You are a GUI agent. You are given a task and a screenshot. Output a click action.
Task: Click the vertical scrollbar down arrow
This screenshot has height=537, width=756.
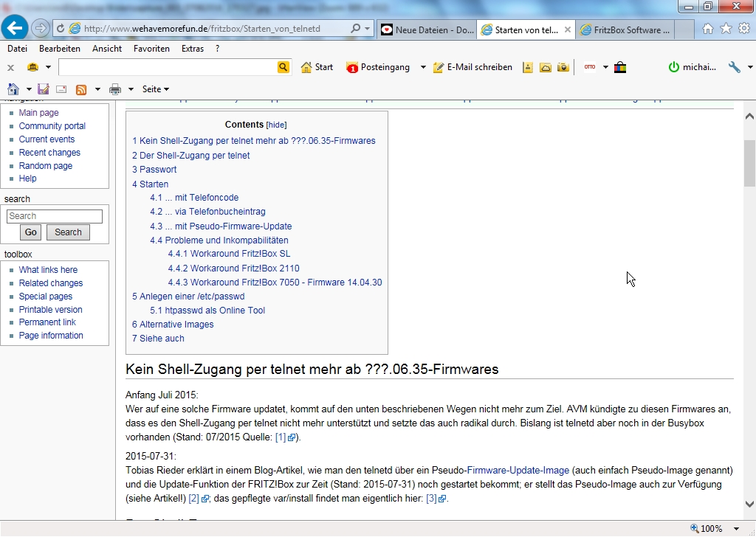point(749,505)
